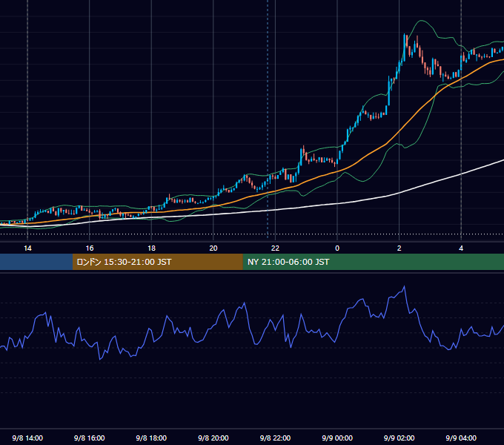Viewport: 504px width, 445px height.
Task: Click the 9/8 16:00 date label
Action: (90, 438)
